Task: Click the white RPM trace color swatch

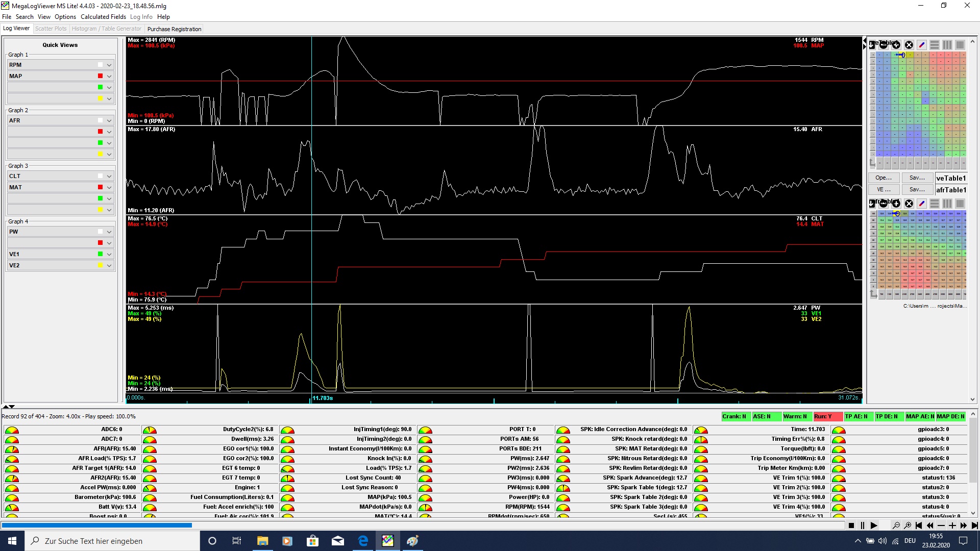Action: click(x=100, y=65)
